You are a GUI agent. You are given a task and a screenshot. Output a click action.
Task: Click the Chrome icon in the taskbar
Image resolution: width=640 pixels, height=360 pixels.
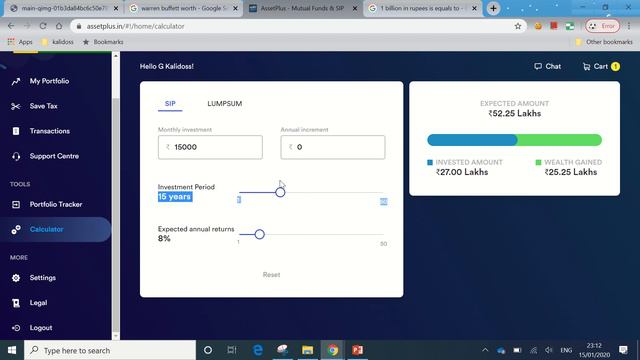click(x=332, y=350)
